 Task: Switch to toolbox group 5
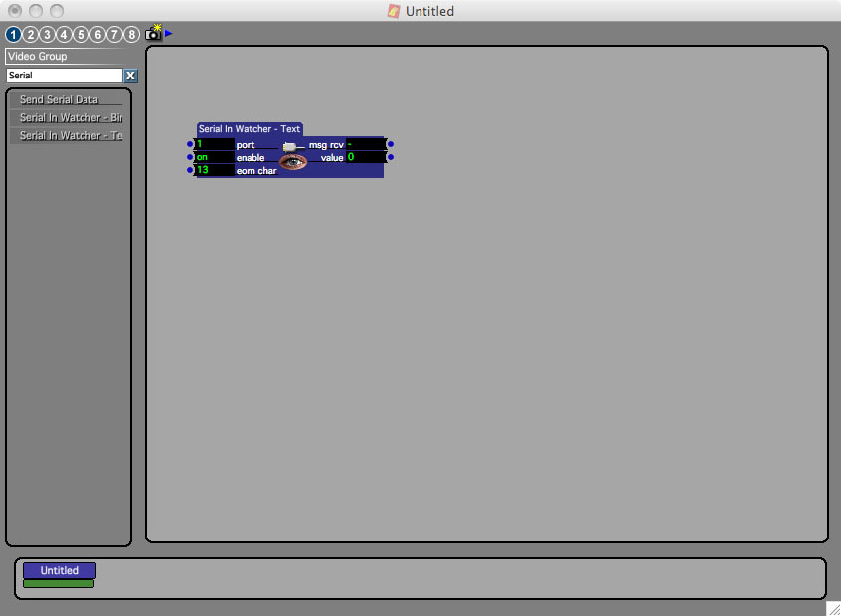81,35
